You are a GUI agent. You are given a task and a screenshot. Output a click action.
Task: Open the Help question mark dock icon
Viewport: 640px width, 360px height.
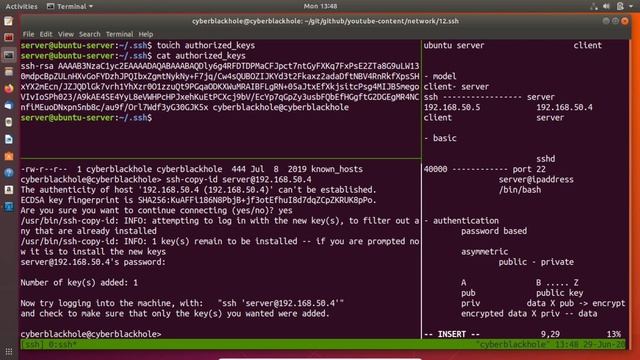pos(9,173)
